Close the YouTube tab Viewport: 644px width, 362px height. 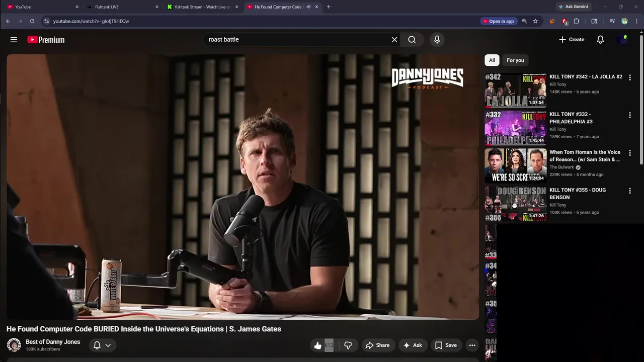(77, 7)
